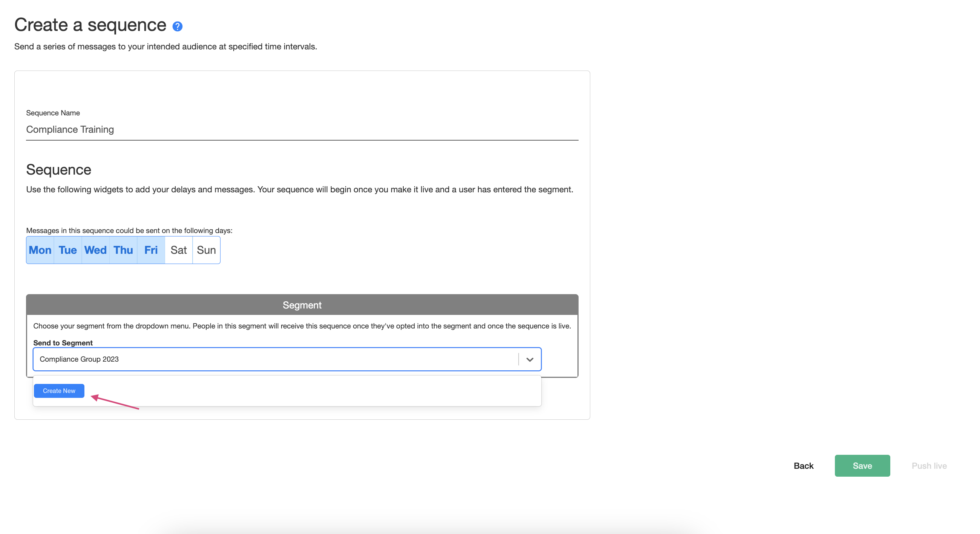Click the Segment gray header bar

[x=302, y=305]
